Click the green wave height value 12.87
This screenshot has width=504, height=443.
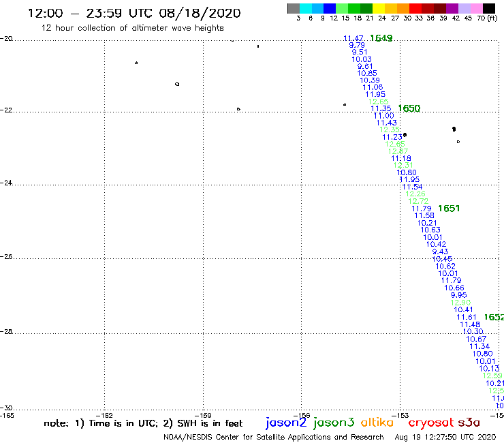(x=398, y=151)
